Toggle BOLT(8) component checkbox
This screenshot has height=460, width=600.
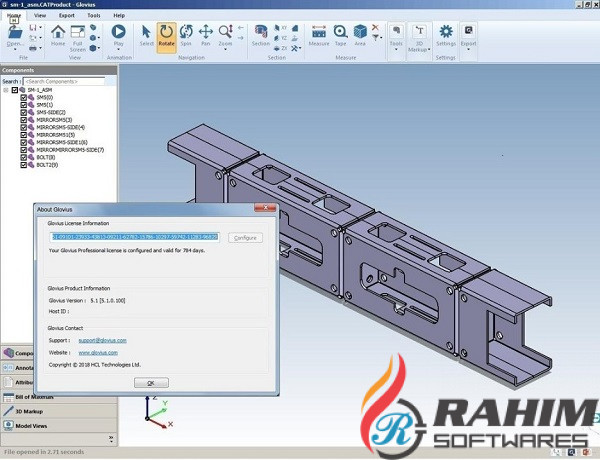[x=24, y=157]
